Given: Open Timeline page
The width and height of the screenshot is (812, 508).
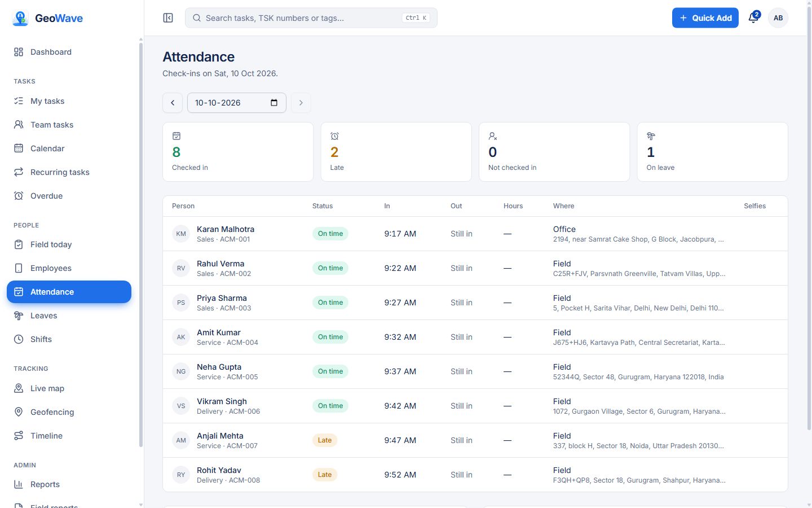Looking at the screenshot, I should [69, 436].
